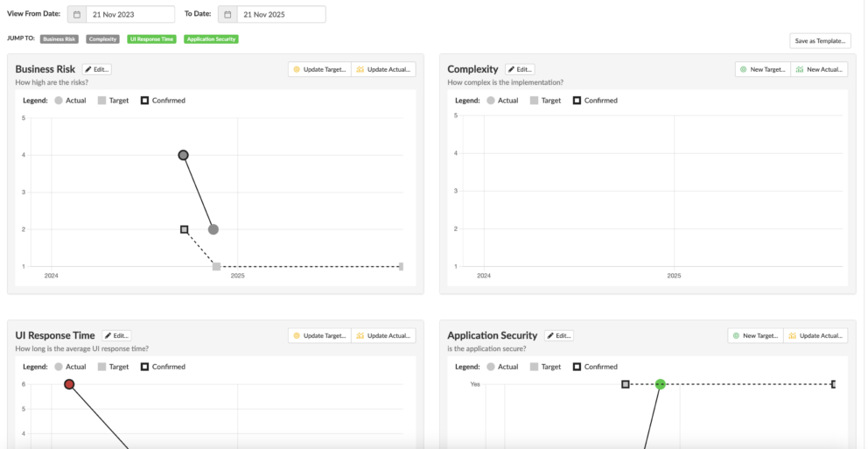868x449 pixels.
Task: Jump to UI Response Time tag
Action: click(x=151, y=39)
